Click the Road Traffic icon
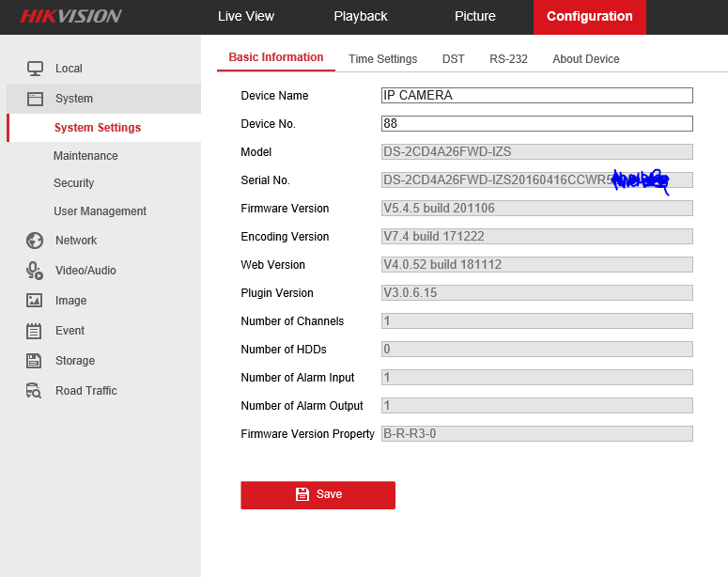This screenshot has height=577, width=728. click(x=35, y=391)
